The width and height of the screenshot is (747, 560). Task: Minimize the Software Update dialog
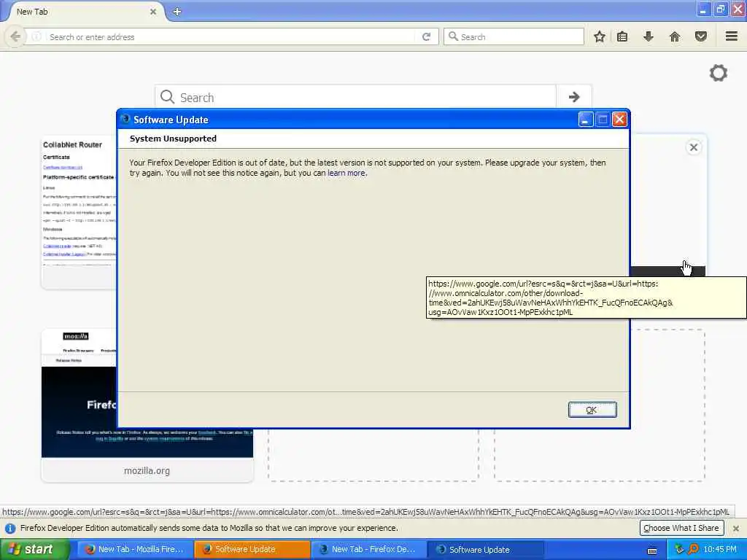tap(586, 120)
